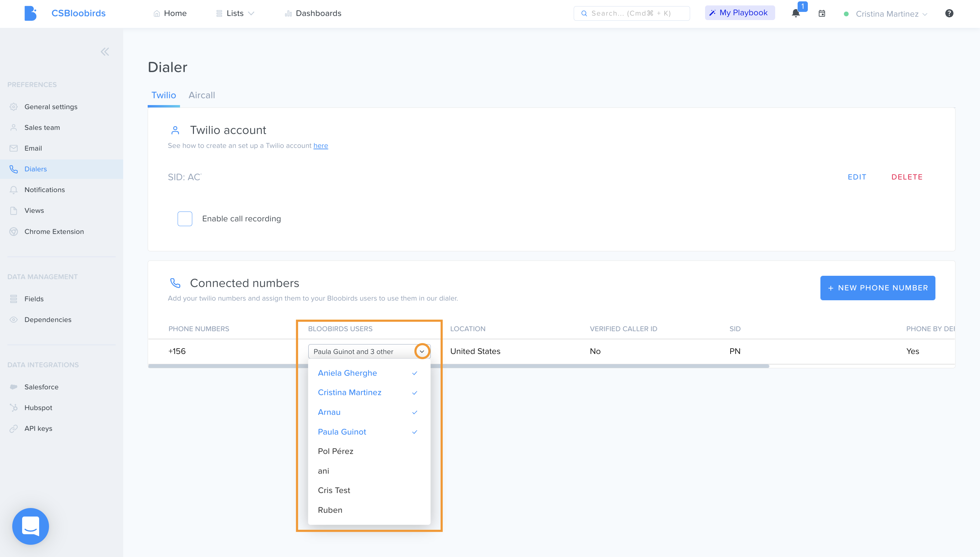Click the Notifications bell sidebar icon
Screen dimensions: 980x557
[x=14, y=190]
